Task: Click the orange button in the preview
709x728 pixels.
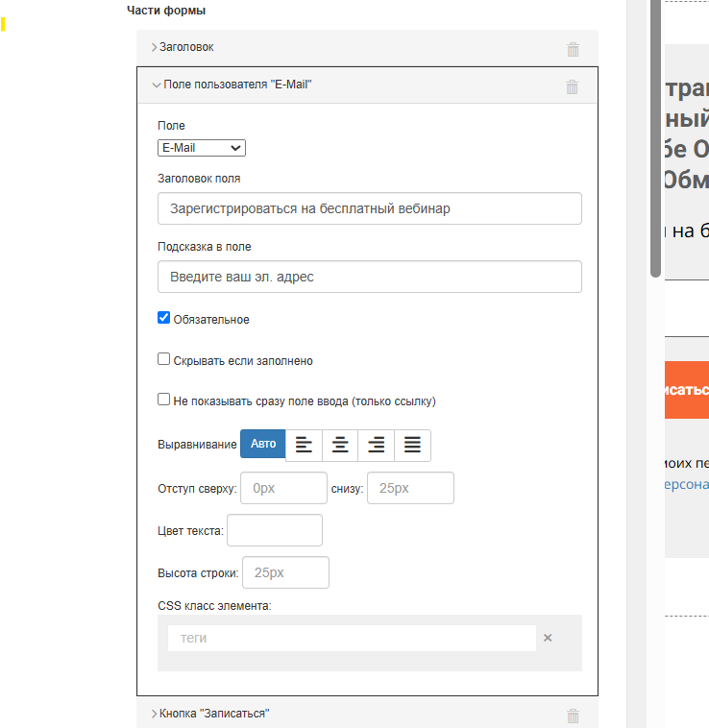Action: pos(686,390)
